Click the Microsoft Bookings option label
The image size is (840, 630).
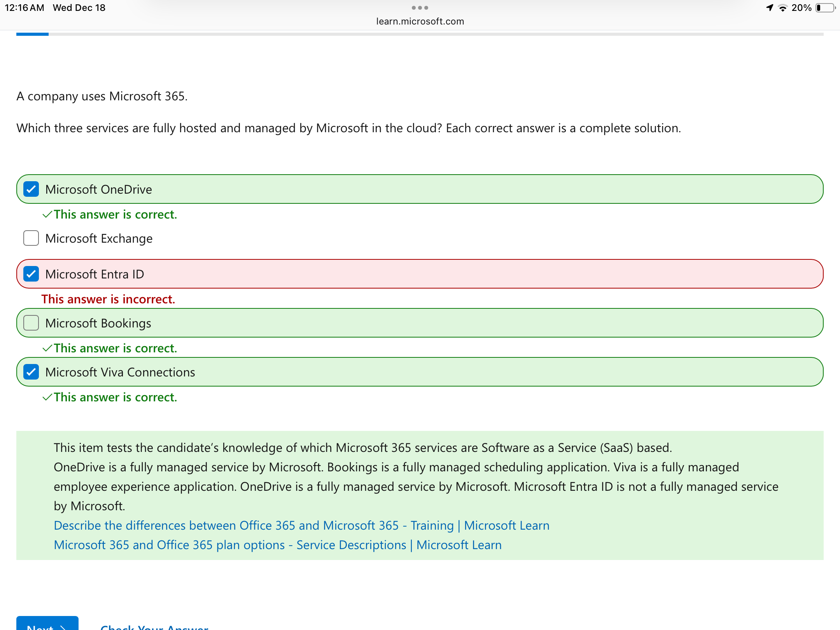coord(98,323)
